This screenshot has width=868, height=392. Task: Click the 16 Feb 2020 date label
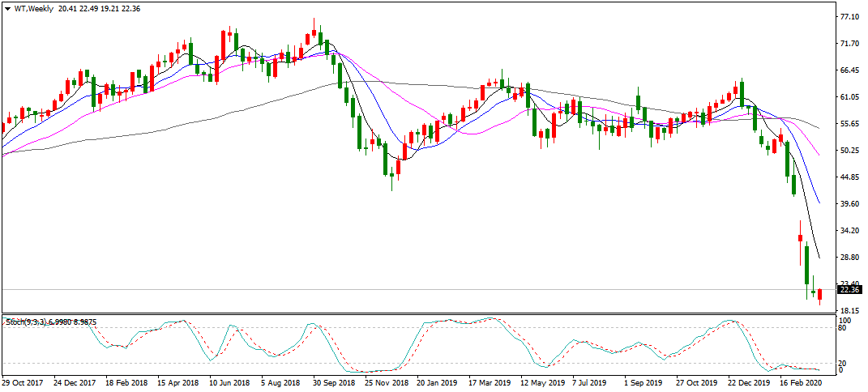click(800, 381)
